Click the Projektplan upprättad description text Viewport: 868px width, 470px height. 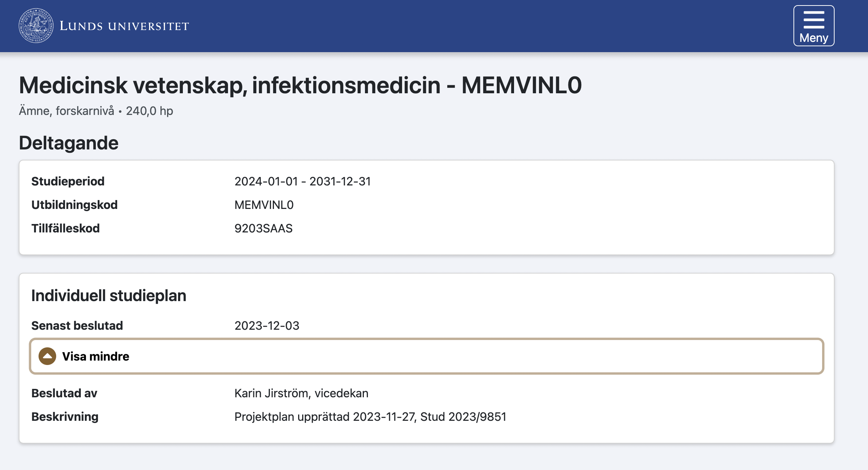(370, 417)
